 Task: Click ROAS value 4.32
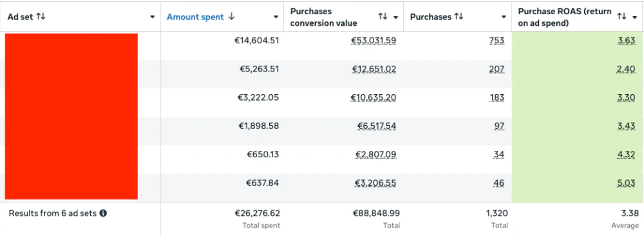point(627,154)
